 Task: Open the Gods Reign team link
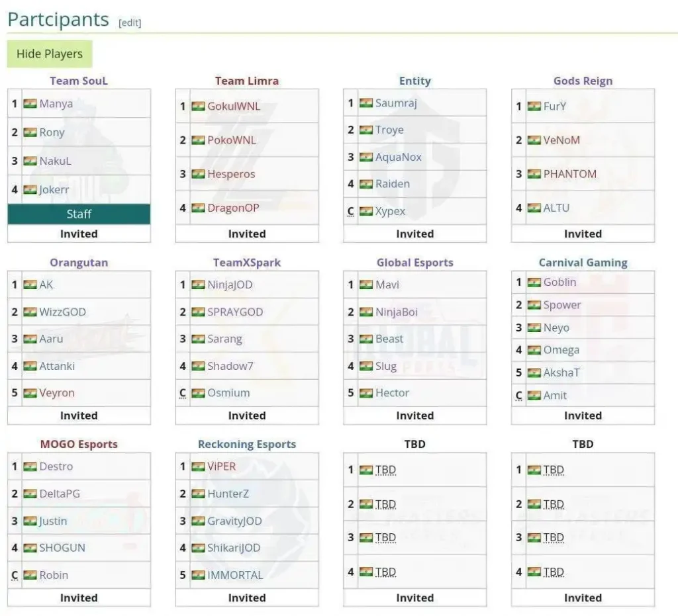tap(583, 81)
